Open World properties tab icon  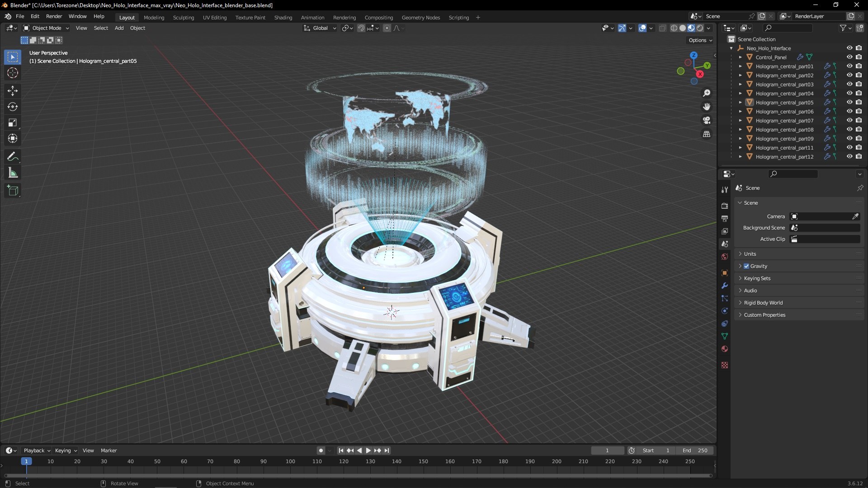click(x=725, y=257)
